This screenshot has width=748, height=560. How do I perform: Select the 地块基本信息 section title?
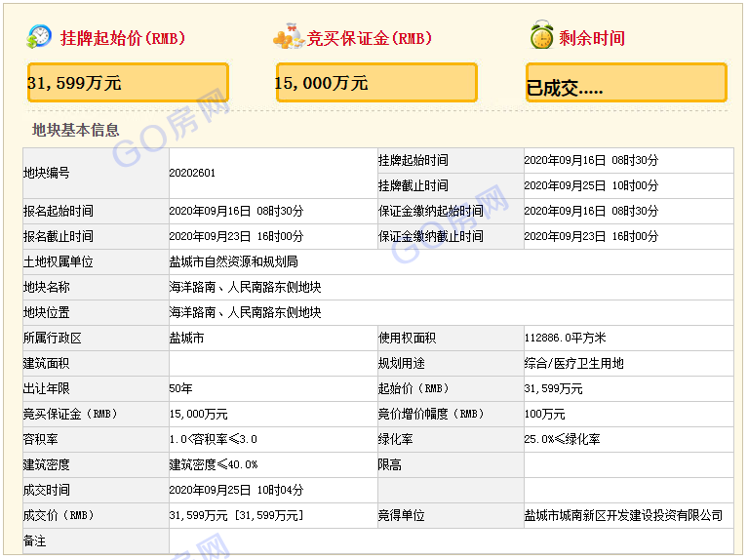(x=75, y=130)
